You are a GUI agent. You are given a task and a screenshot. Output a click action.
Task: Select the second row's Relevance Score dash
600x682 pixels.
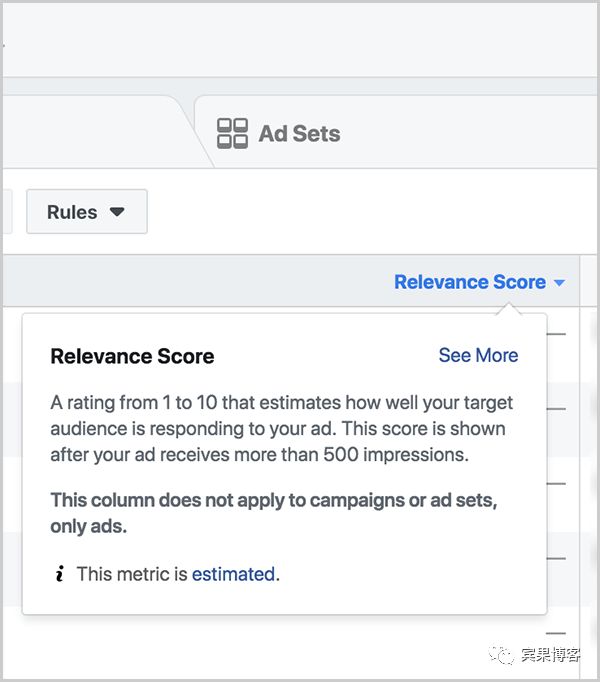point(556,409)
